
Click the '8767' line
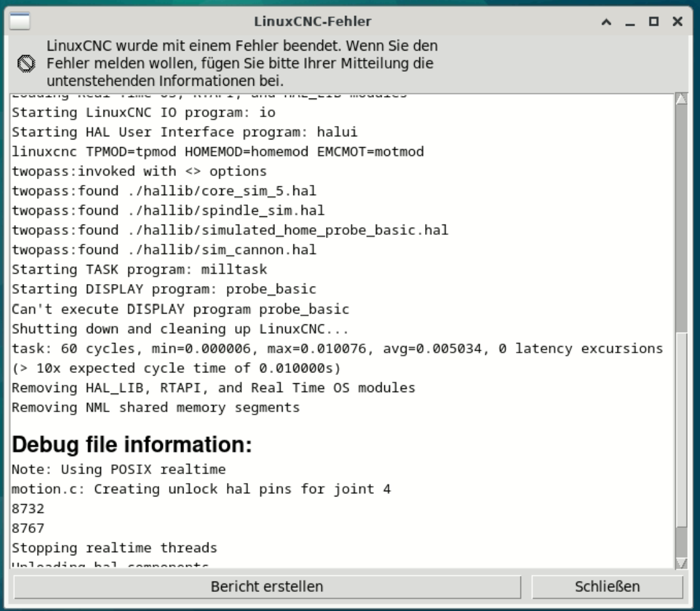(x=28, y=528)
